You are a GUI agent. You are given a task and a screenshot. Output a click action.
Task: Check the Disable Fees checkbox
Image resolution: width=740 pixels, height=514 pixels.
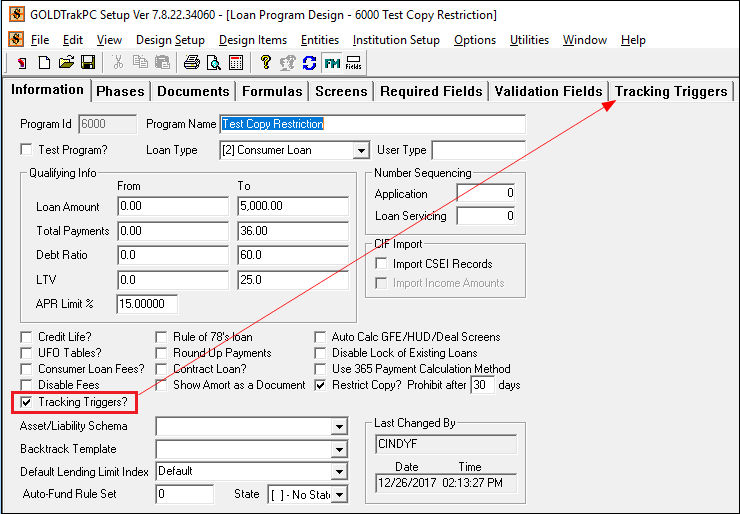pyautogui.click(x=26, y=385)
